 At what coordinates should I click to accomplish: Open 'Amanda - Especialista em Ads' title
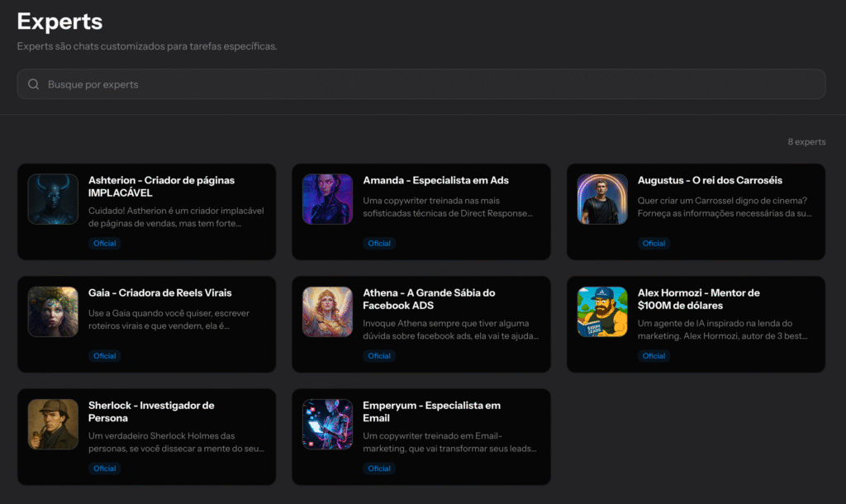coord(435,180)
